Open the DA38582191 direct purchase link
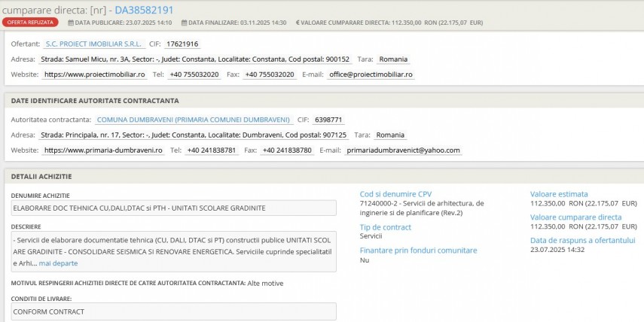 tap(144, 10)
